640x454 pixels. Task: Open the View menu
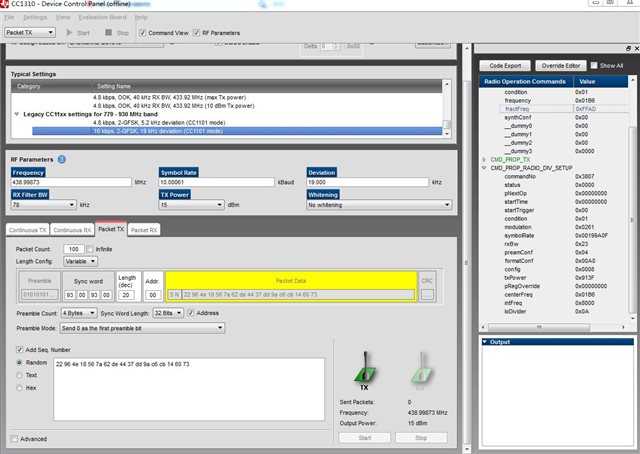click(63, 17)
